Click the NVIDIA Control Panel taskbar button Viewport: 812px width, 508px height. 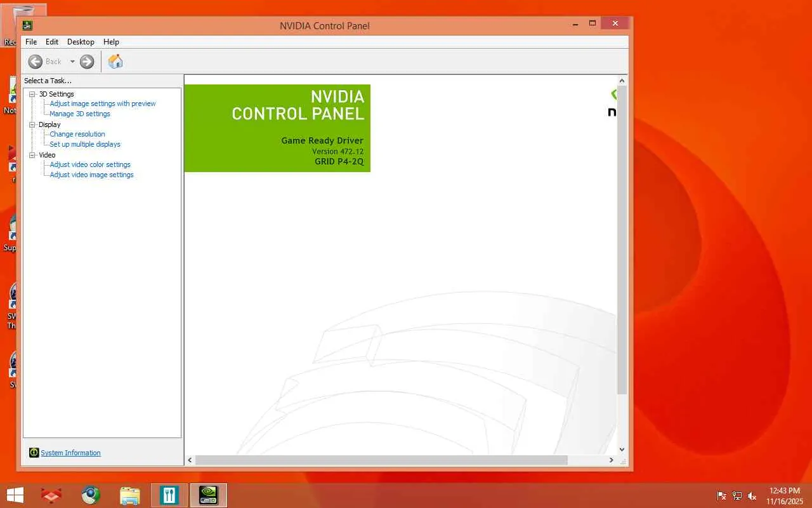[209, 495]
